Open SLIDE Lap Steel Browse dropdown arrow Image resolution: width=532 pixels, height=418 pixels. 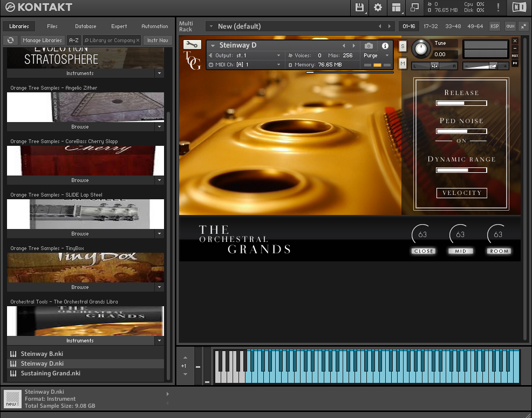click(x=160, y=234)
